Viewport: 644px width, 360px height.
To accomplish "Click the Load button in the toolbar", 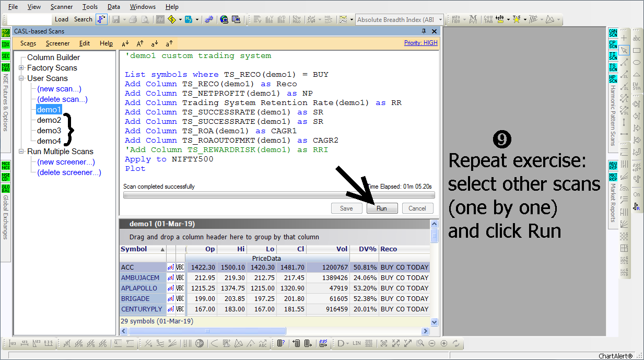I will point(62,19).
